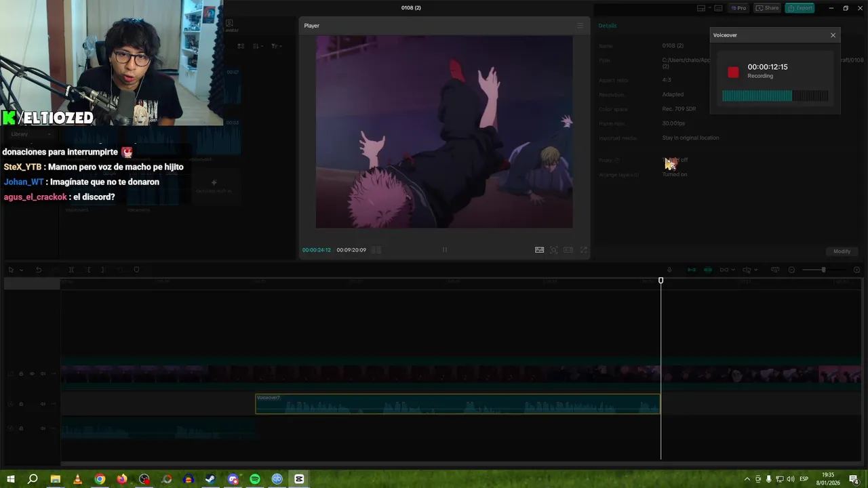
Task: Click the timeline zoom in plus icon
Action: 856,270
